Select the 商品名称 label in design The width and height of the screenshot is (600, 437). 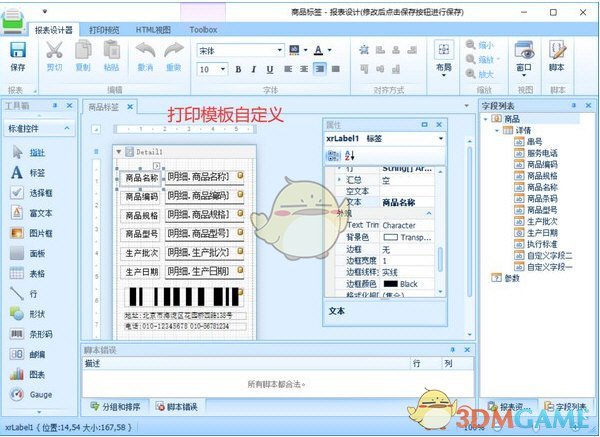pos(141,178)
